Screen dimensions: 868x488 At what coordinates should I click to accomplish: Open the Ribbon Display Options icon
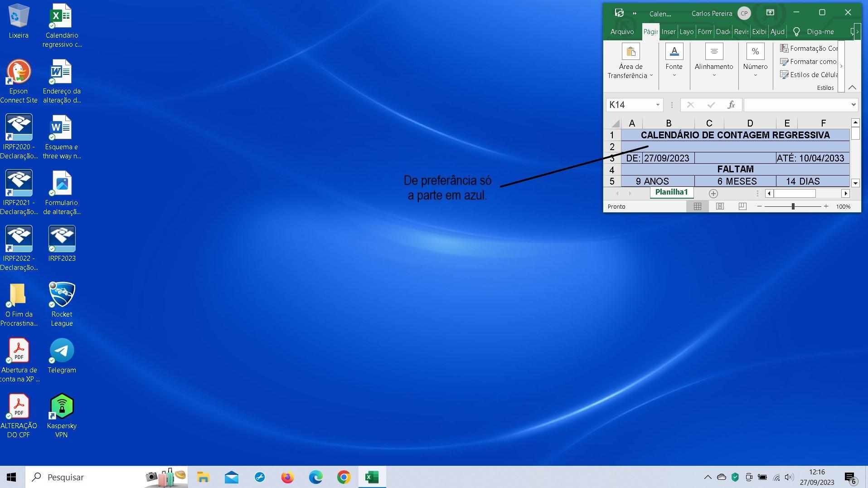coord(770,13)
